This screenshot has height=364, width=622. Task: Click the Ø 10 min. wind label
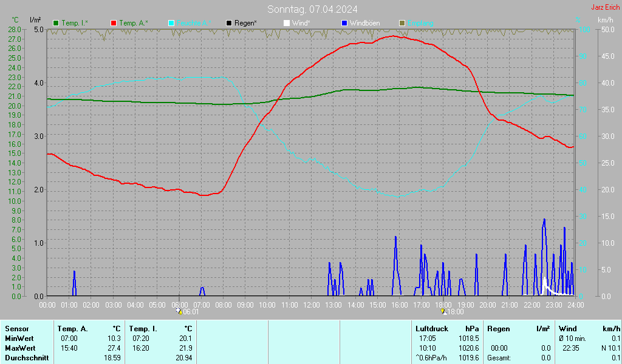click(572, 339)
